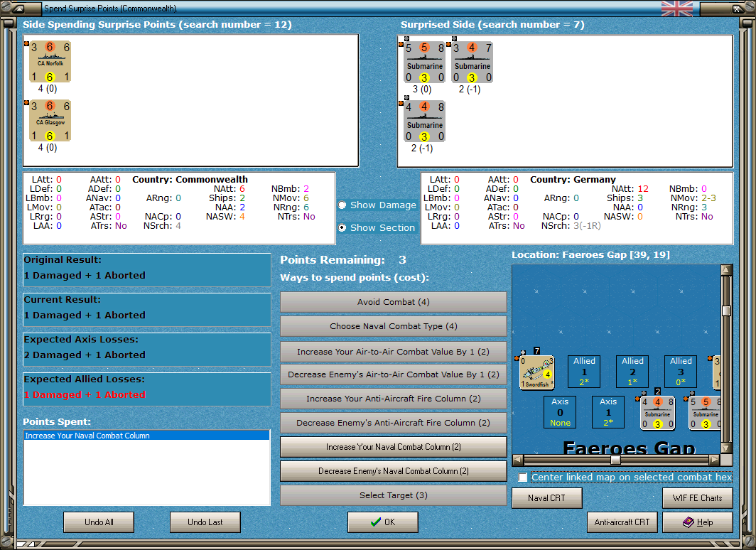Click Decrease Enemy's Naval Combat Column (2)
Image resolution: width=756 pixels, height=550 pixels.
pyautogui.click(x=394, y=471)
